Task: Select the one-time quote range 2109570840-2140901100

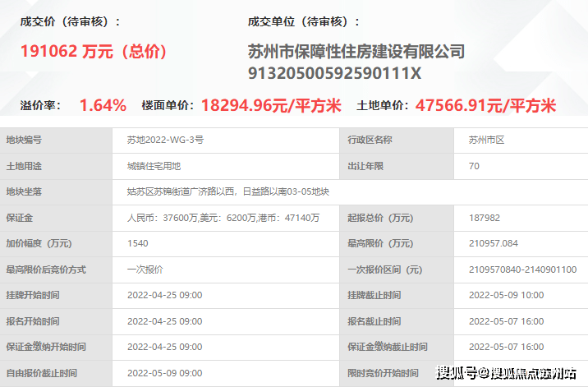Action: [x=522, y=270]
